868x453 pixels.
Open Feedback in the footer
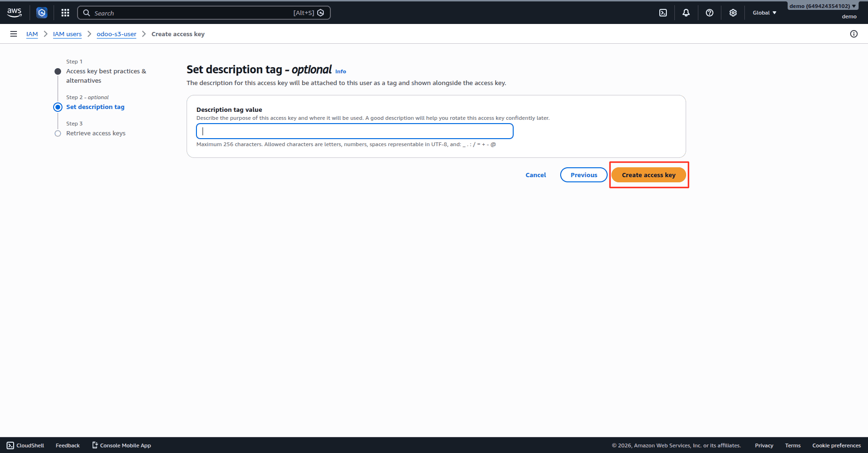[x=68, y=445]
